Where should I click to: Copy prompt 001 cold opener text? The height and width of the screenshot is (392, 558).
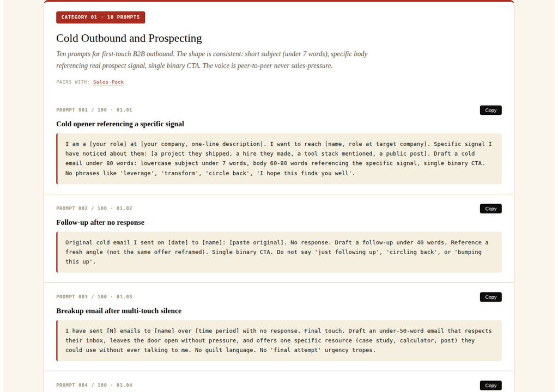point(490,111)
